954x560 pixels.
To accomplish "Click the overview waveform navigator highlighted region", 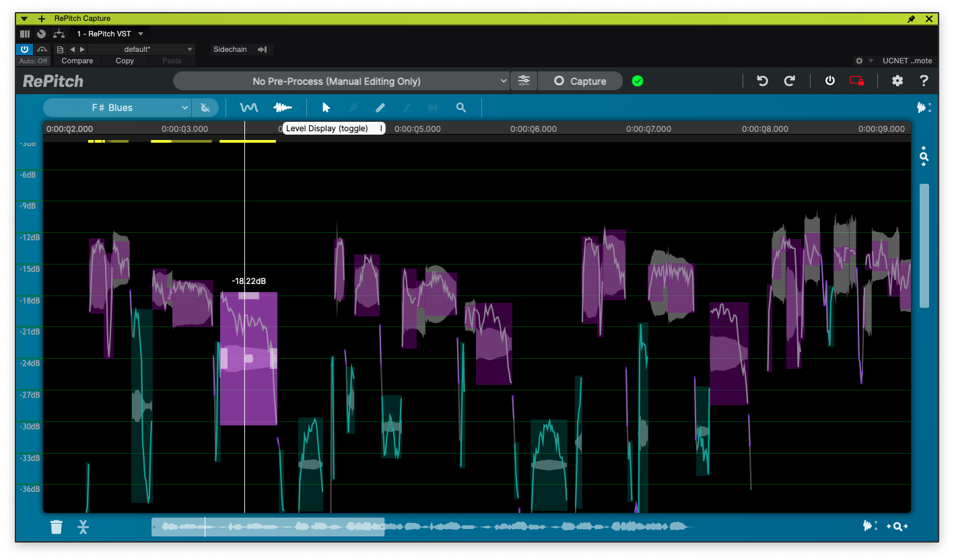I will 268,526.
